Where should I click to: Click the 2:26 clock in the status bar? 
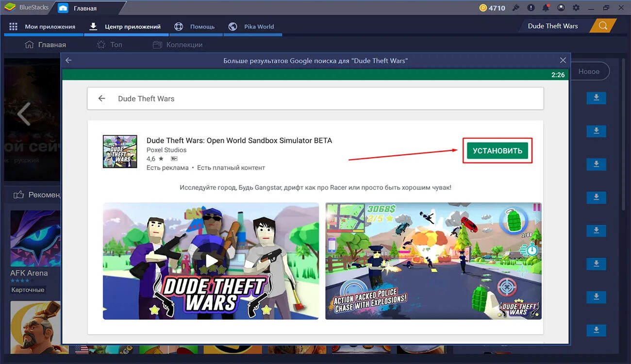[558, 75]
